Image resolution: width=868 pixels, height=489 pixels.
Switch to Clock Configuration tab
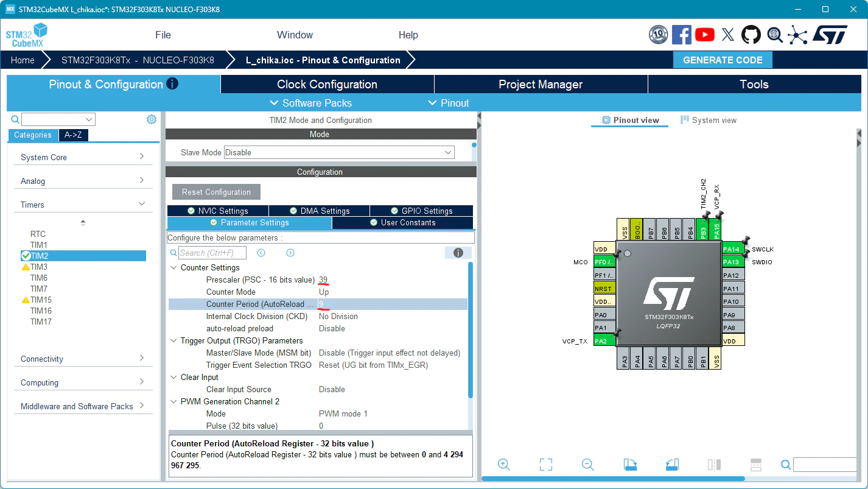click(x=327, y=84)
